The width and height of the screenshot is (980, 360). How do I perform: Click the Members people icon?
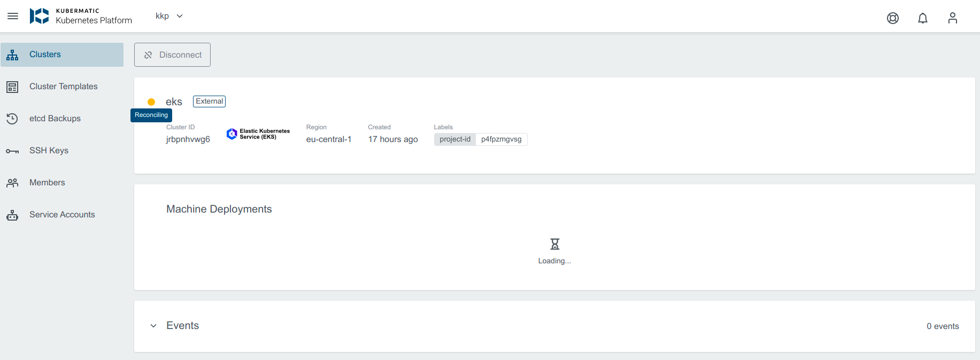click(x=12, y=183)
